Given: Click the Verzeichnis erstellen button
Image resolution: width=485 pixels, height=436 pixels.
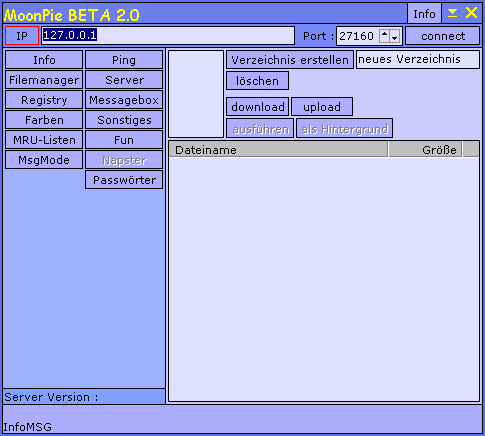Looking at the screenshot, I should point(290,60).
